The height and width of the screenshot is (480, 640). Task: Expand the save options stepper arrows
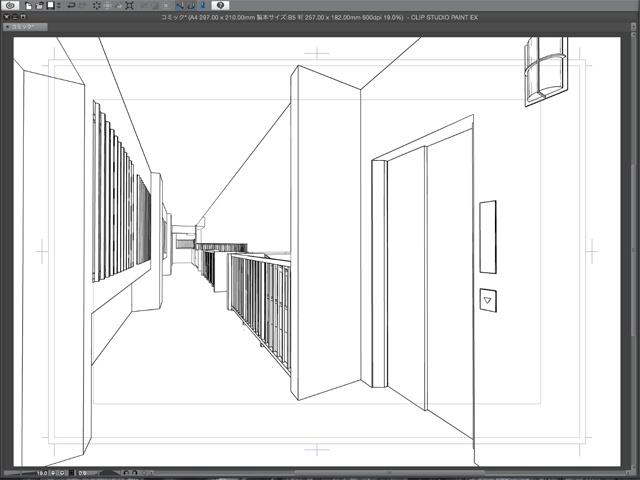tap(59, 5)
